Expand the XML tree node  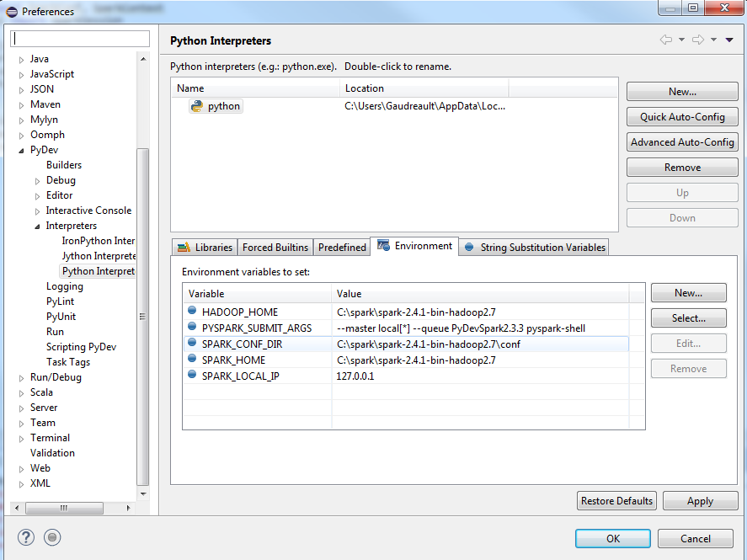(x=21, y=484)
